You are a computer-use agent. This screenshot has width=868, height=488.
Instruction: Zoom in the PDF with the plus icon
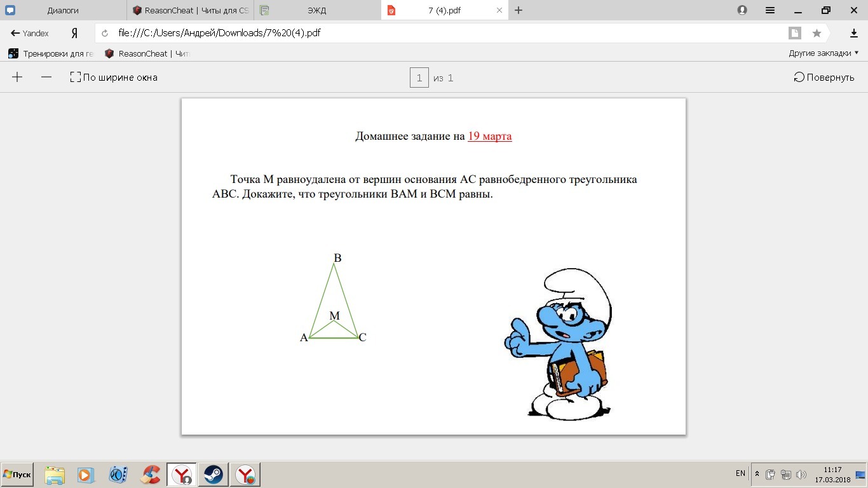click(17, 77)
